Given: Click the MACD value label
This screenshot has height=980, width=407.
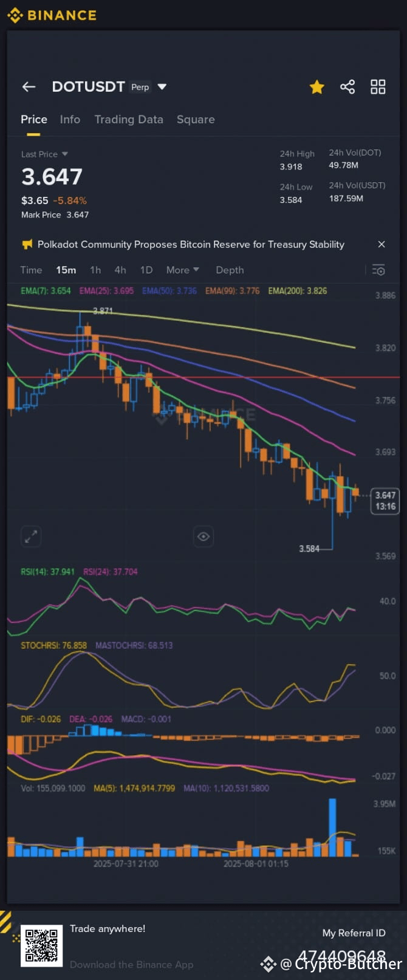Looking at the screenshot, I should [x=146, y=719].
